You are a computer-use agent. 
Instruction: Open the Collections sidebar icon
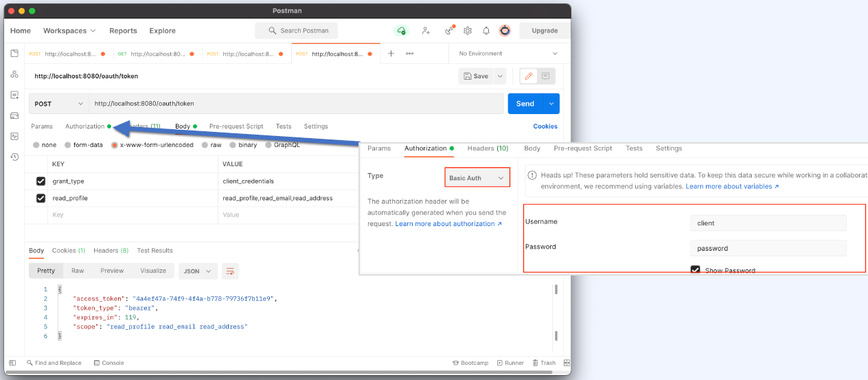(14, 54)
